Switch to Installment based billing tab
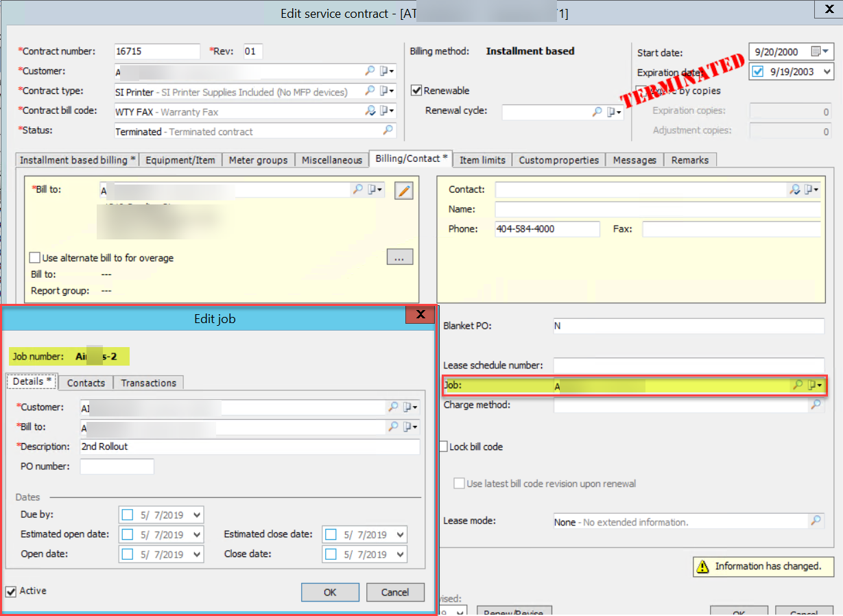843x616 pixels. click(x=78, y=160)
